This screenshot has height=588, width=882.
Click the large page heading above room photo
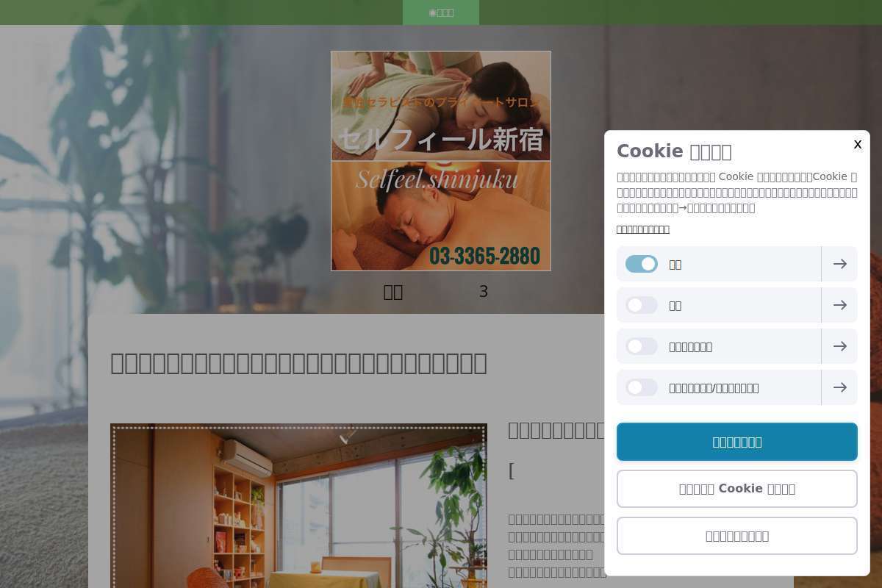(x=298, y=363)
